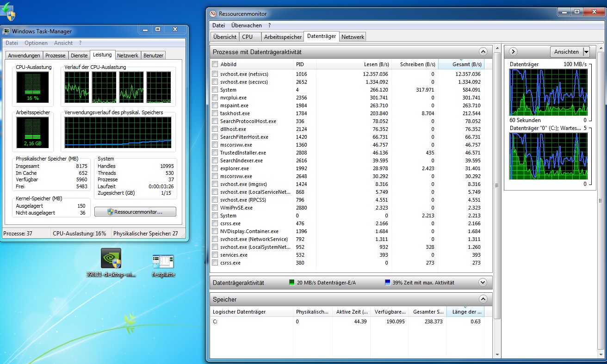The height and width of the screenshot is (364, 607).
Task: Sort by the Gesamt (B/s) column
Action: coord(461,64)
